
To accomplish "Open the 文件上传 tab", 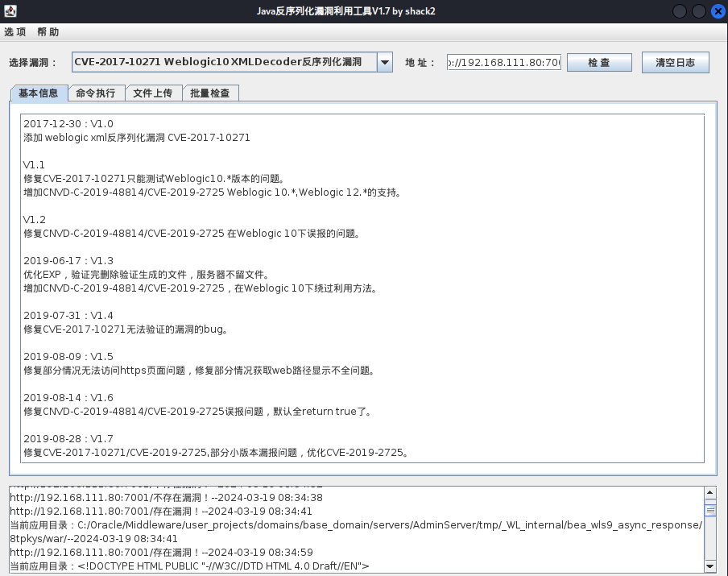I will click(x=153, y=93).
